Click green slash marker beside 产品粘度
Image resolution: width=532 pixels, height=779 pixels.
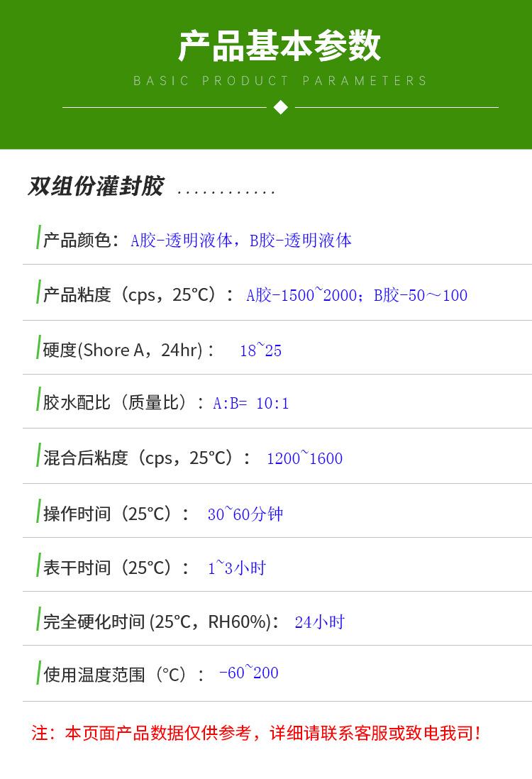pos(38,292)
